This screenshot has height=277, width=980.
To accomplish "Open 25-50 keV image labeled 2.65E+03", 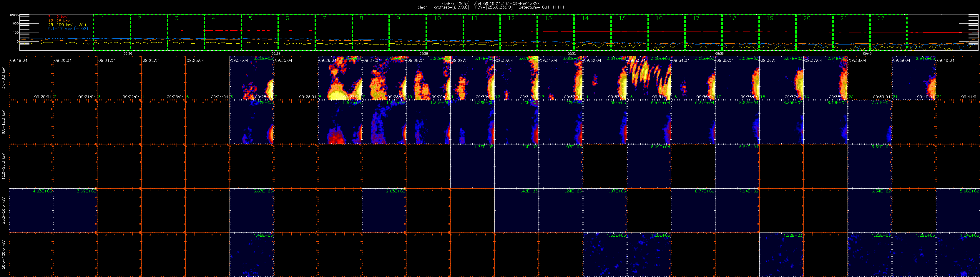I will [x=384, y=211].
